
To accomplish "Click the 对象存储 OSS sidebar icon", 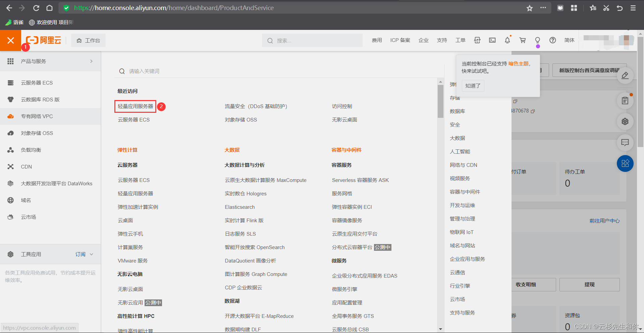I will pyautogui.click(x=11, y=133).
